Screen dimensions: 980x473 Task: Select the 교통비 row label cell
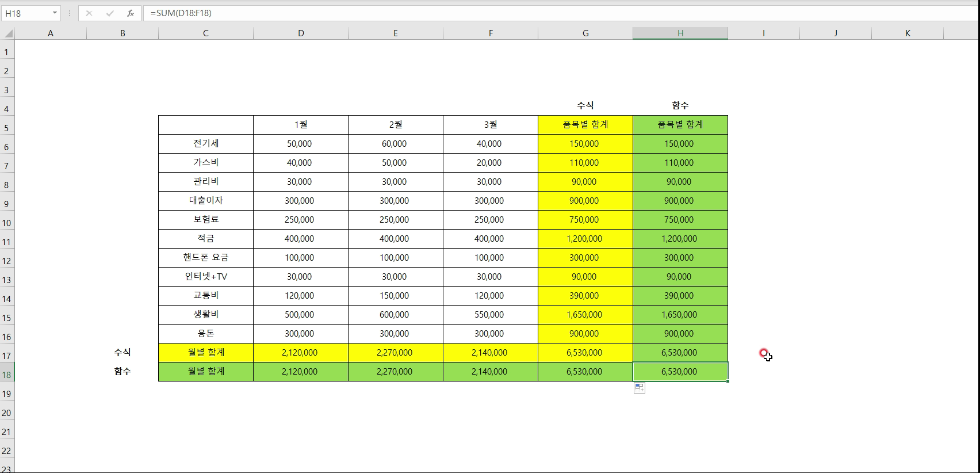pyautogui.click(x=206, y=296)
